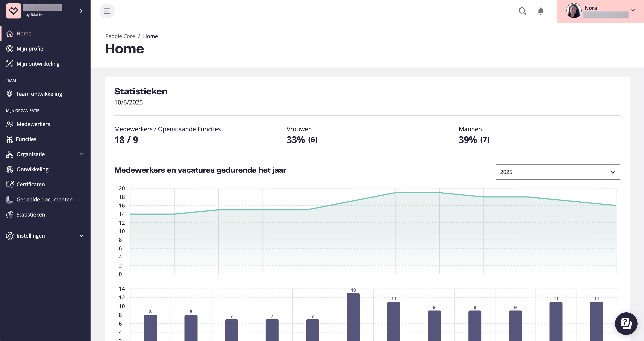Select the Functies menu entry
The image size is (644, 341).
pos(26,139)
